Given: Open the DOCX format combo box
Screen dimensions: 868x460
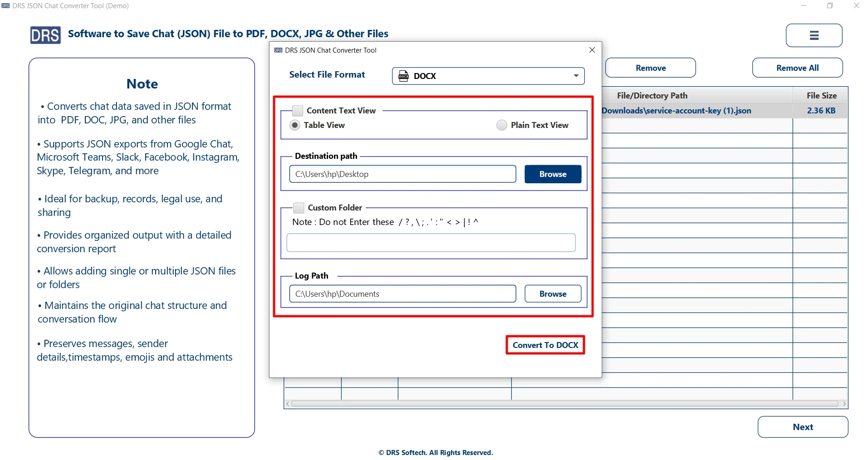Looking at the screenshot, I should (488, 76).
